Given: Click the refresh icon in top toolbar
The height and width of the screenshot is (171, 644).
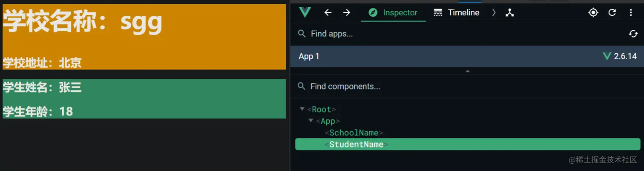Looking at the screenshot, I should (612, 12).
